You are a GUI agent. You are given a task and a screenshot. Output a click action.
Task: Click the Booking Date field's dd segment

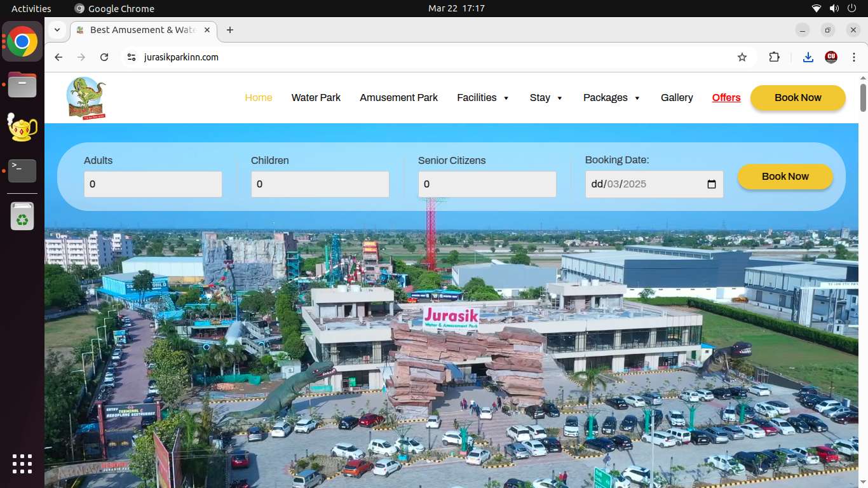pyautogui.click(x=597, y=184)
